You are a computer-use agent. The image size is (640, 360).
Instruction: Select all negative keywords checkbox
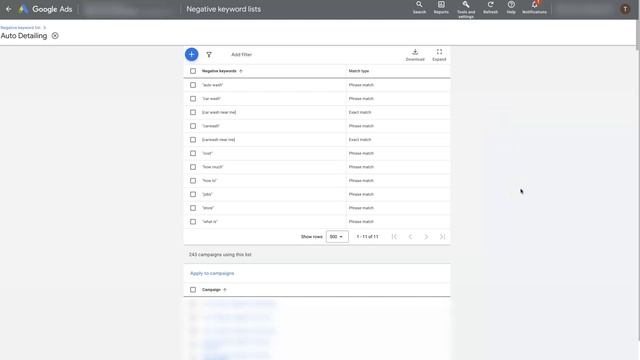(x=193, y=71)
